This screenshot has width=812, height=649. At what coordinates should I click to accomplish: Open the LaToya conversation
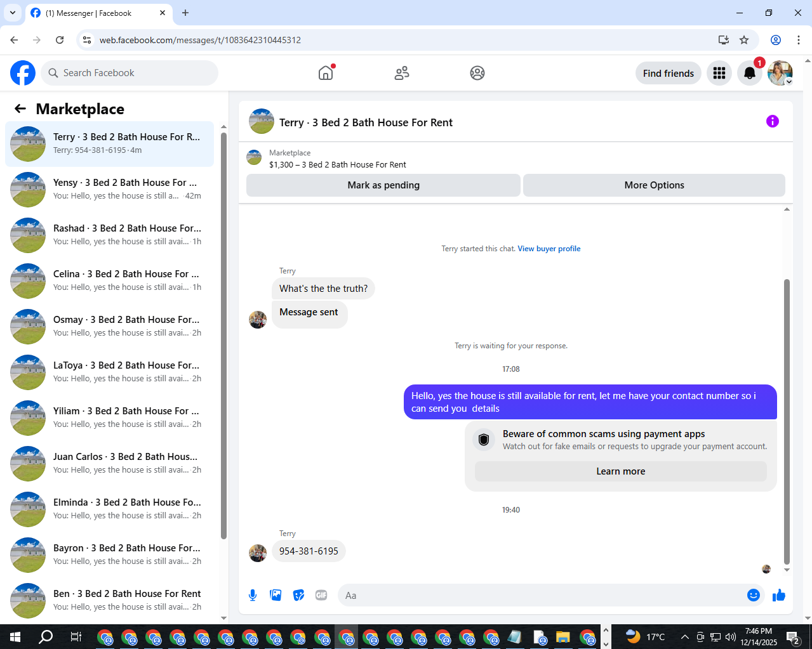[x=109, y=372]
